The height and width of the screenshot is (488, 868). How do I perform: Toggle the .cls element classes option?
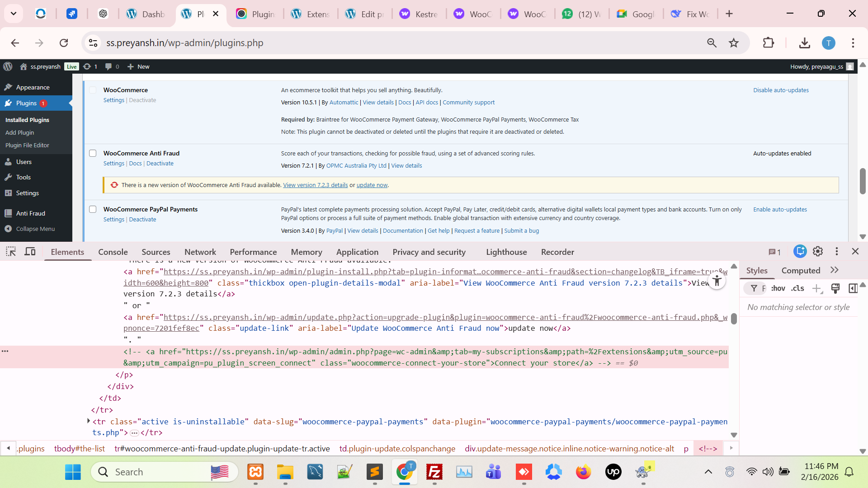[x=797, y=288]
